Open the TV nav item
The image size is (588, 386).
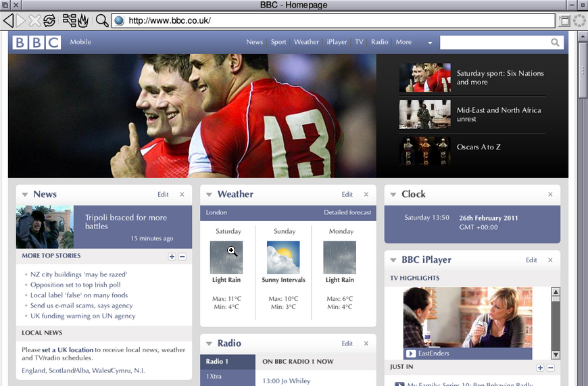pos(360,42)
